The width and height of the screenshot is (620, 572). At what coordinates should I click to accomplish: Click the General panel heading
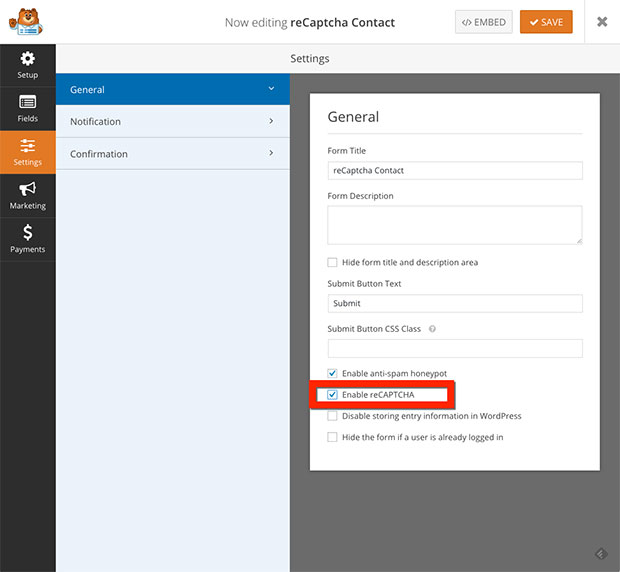pyautogui.click(x=353, y=117)
